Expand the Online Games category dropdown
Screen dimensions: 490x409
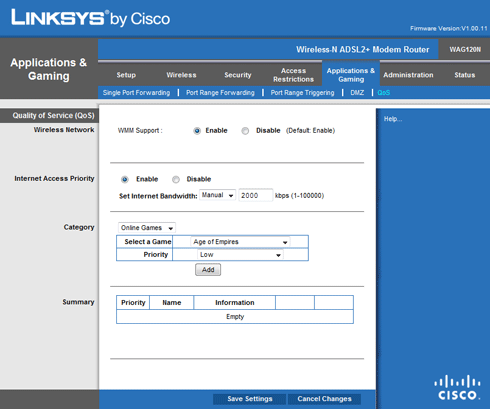147,228
